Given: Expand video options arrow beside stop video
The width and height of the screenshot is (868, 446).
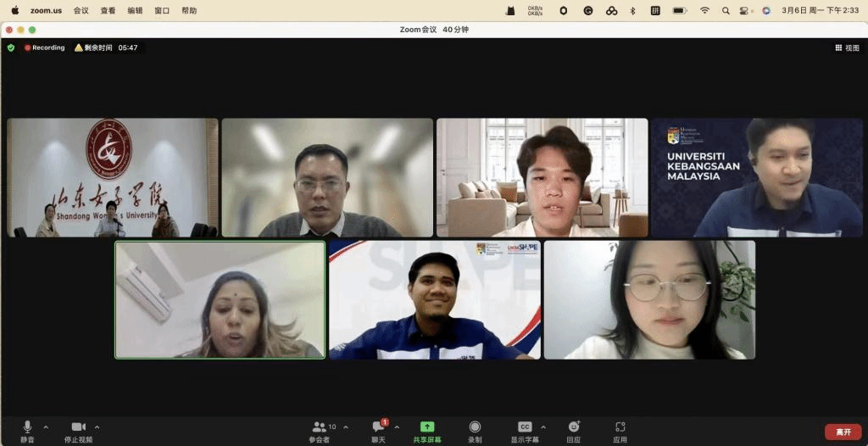Looking at the screenshot, I should point(97,426).
